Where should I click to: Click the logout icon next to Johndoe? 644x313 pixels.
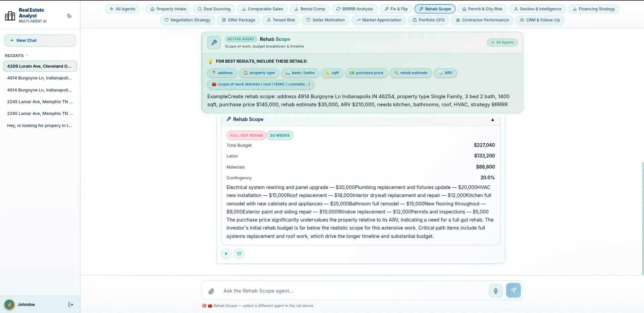71,305
